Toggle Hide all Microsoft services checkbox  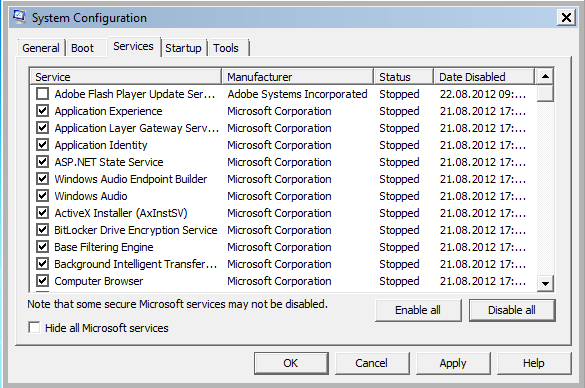(34, 328)
